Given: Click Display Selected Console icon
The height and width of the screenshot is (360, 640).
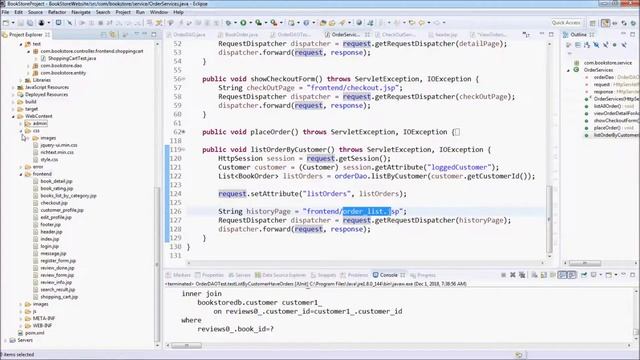Looking at the screenshot, I should 594,275.
